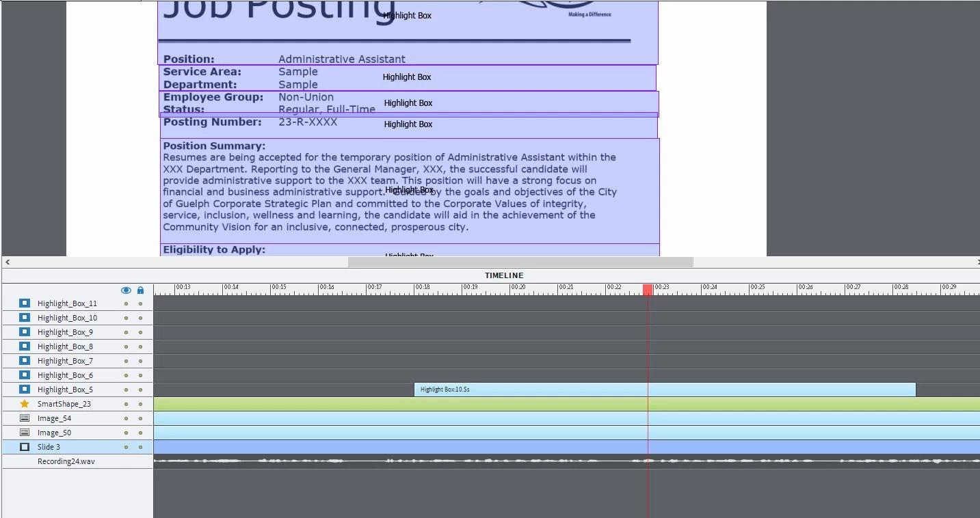This screenshot has width=980, height=518.
Task: Click the Highlight_Box_11 layer type icon
Action: (x=25, y=303)
